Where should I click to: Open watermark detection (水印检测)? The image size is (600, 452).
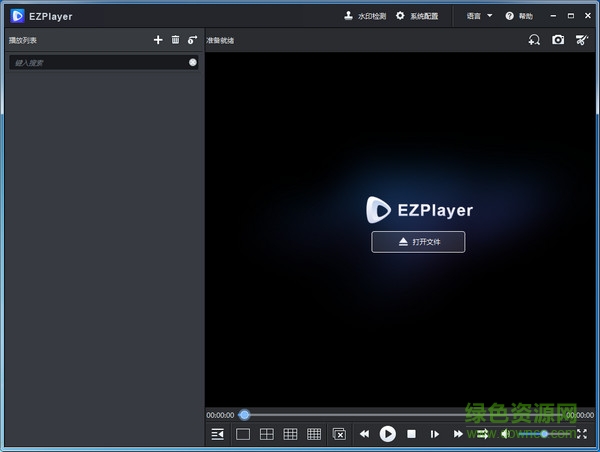[365, 16]
